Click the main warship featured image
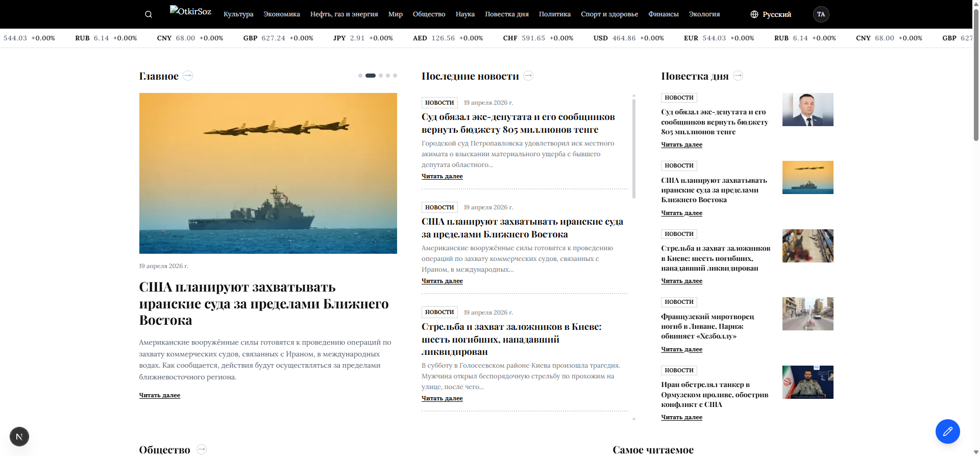The height and width of the screenshot is (456, 980). point(268,173)
